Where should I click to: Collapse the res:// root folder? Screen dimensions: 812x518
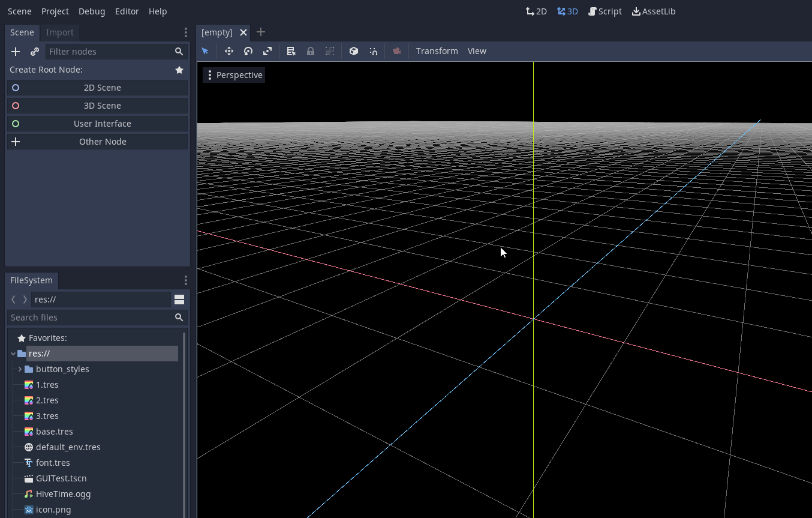coord(13,354)
